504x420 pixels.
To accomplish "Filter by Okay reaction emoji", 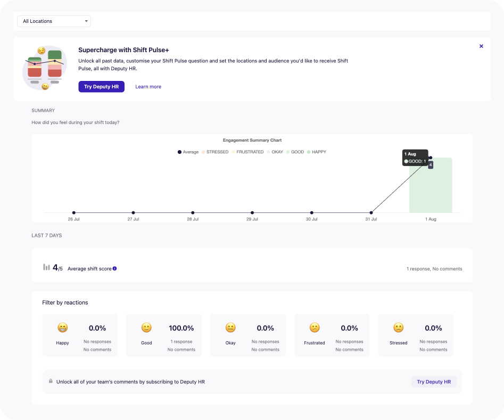I will [230, 328].
